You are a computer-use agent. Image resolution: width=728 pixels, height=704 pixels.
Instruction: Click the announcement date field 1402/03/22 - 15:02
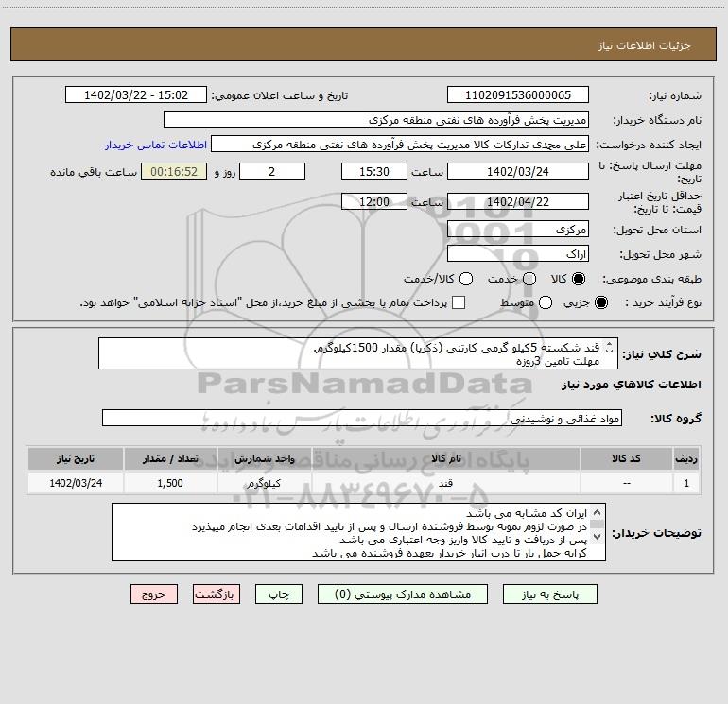[x=136, y=95]
